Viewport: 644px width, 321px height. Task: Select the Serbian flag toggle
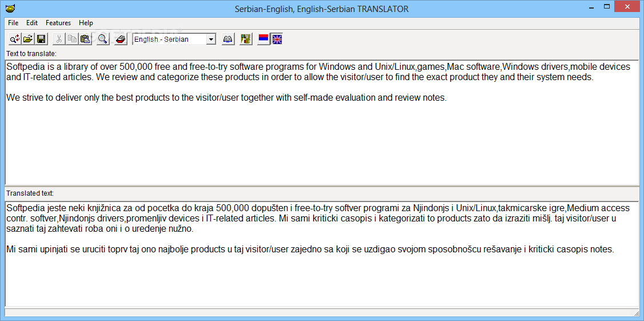(x=263, y=39)
